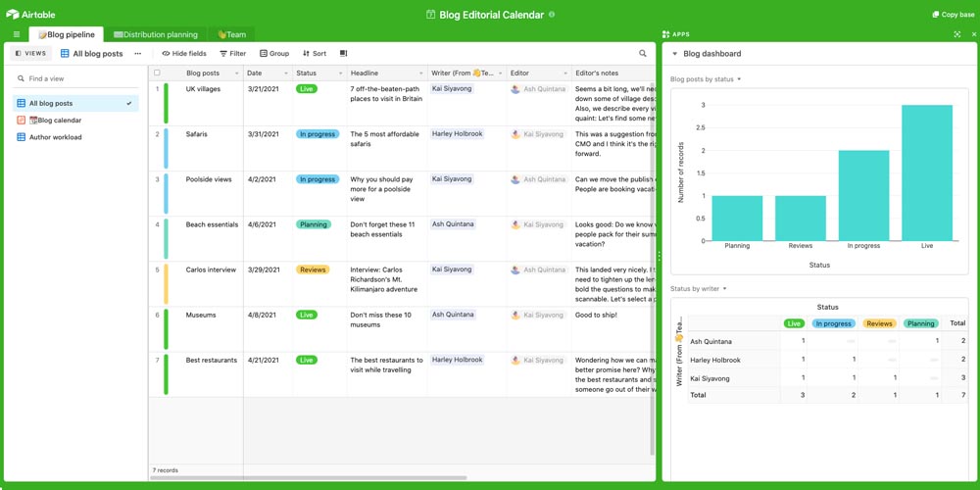980x490 pixels.
Task: Open Blog posts column dropdown arrow
Action: coord(237,73)
